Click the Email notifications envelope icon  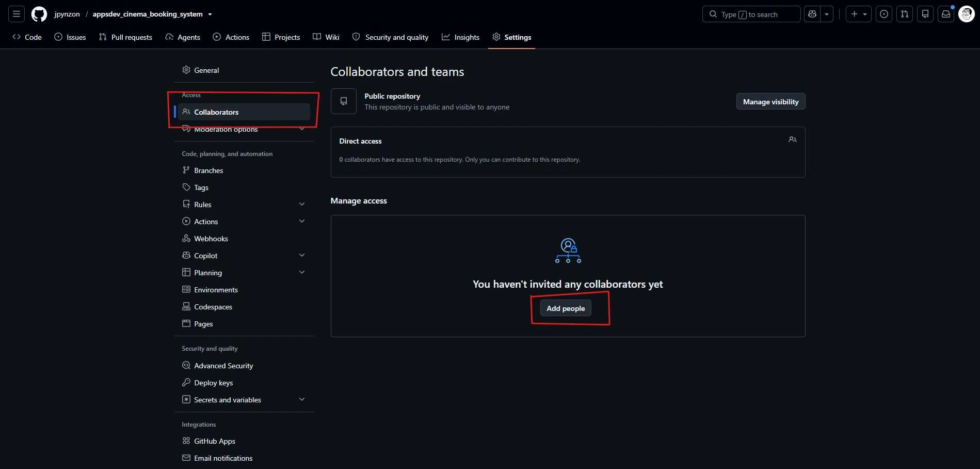[x=186, y=458]
